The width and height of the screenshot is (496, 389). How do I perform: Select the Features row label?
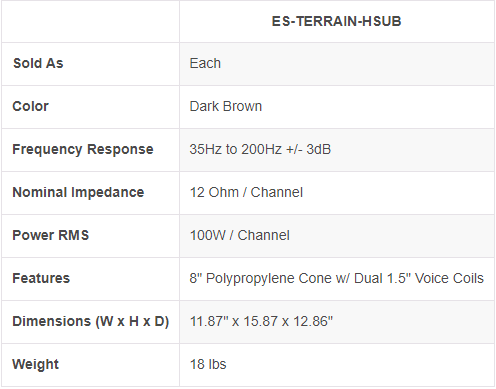click(41, 278)
